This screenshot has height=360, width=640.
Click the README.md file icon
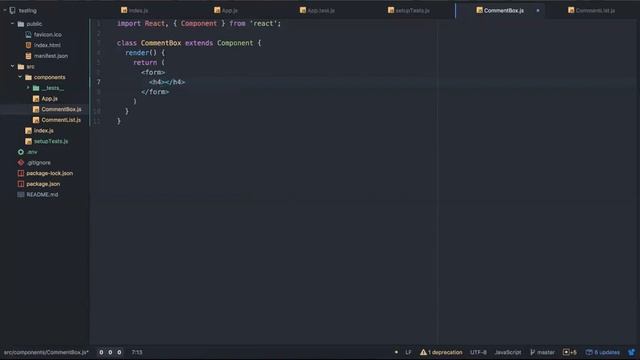pos(21,195)
